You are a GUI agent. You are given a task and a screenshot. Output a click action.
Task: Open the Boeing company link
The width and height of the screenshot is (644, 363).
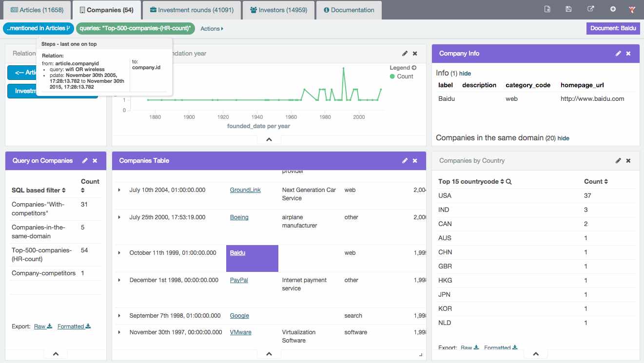click(239, 217)
